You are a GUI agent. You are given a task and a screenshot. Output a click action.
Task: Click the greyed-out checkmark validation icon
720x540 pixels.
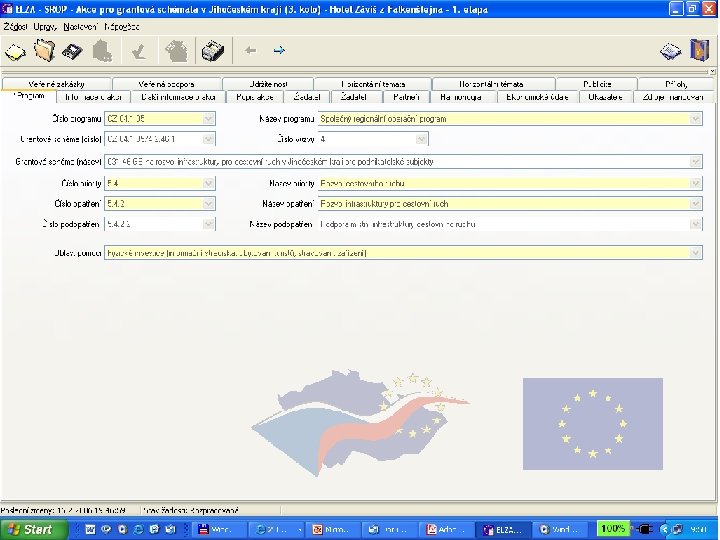click(139, 51)
